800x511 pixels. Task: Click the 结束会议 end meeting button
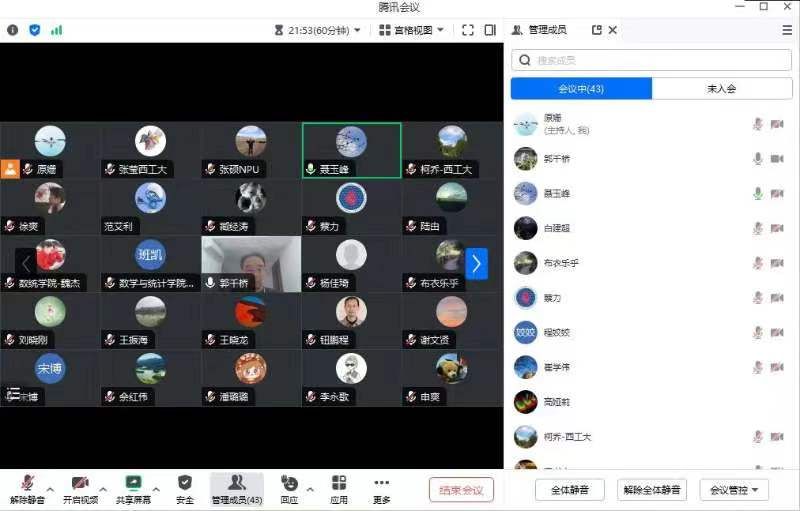click(461, 490)
